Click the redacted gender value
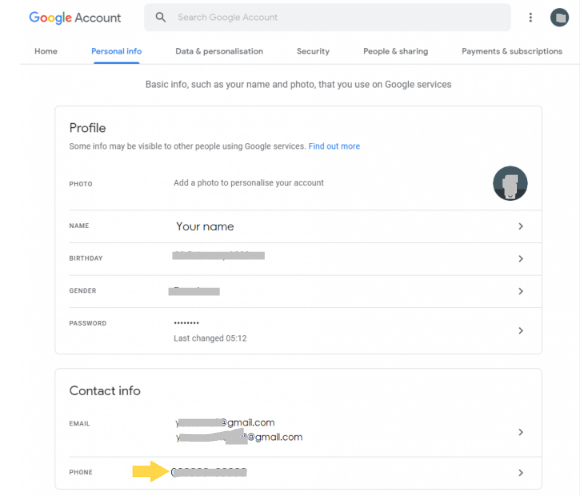The height and width of the screenshot is (502, 582). click(x=194, y=291)
